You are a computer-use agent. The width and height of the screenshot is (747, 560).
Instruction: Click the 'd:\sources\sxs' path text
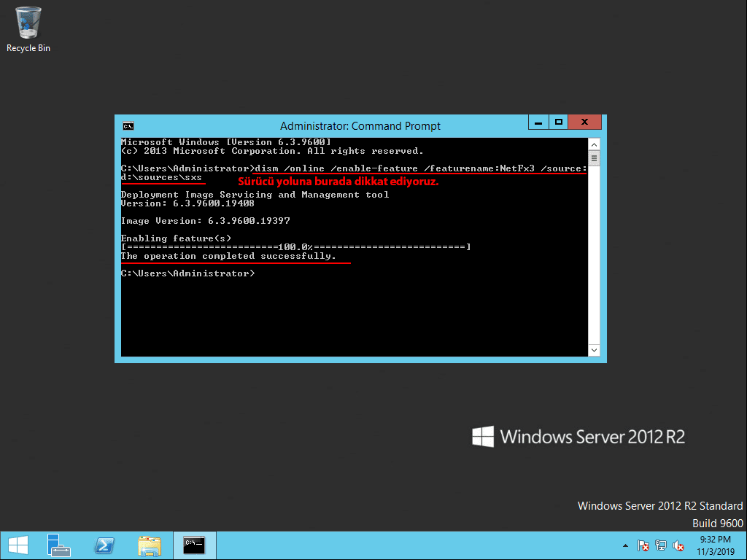[x=161, y=177]
